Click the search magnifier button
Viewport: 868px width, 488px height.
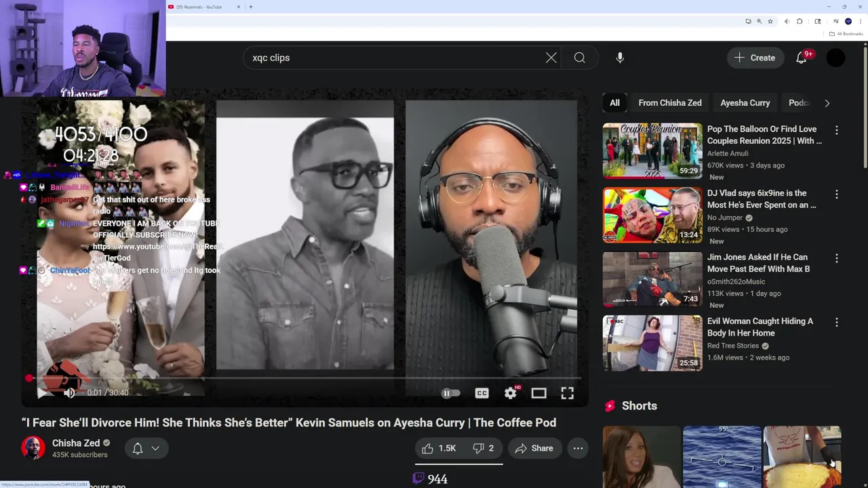(580, 58)
